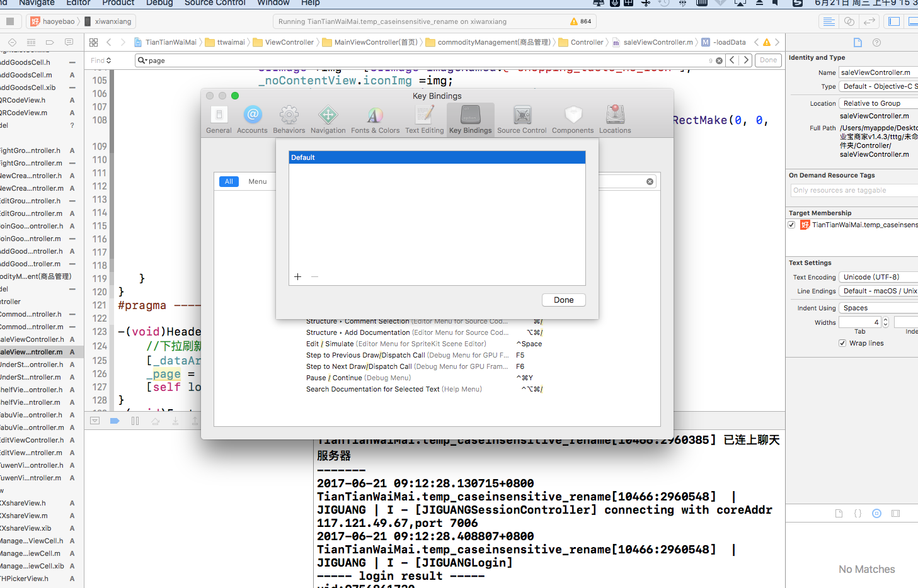
Task: Open ViewController folder in jump bar
Action: (284, 42)
